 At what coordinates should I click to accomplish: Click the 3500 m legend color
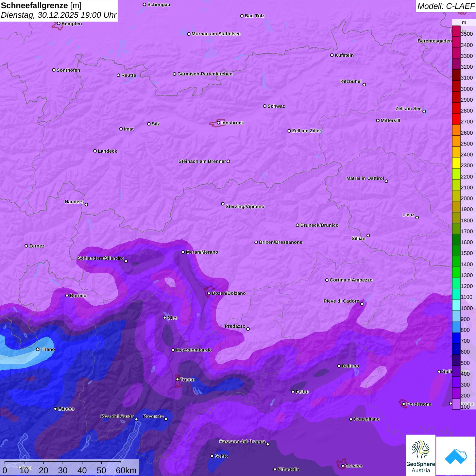point(456,31)
